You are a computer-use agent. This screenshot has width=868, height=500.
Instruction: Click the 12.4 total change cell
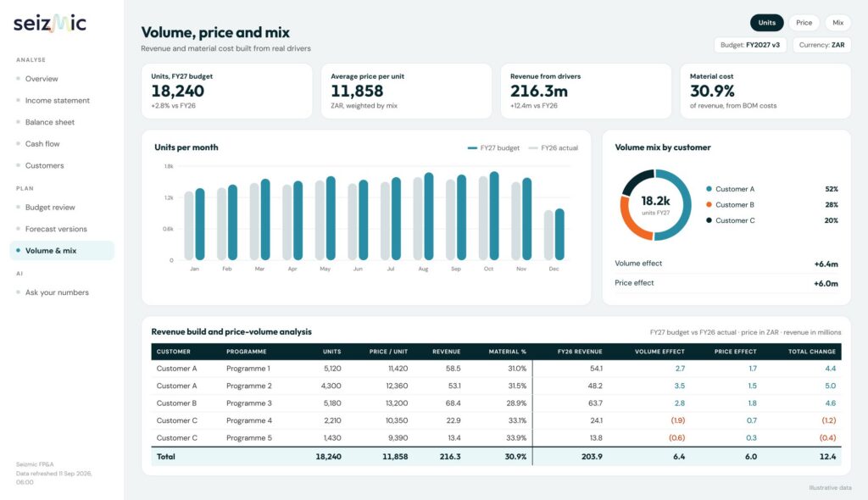(x=827, y=457)
